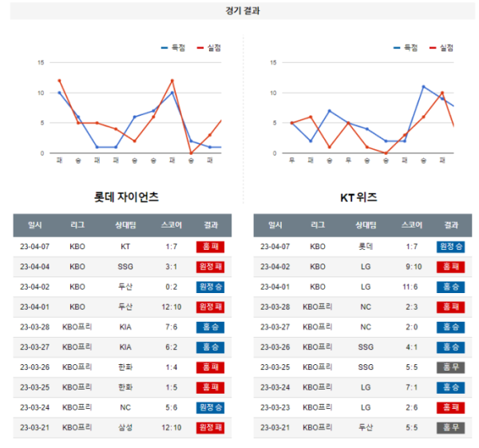Viewport: 479px width, 448px height.
Task: Click the '경기 결과' section header
Action: pyautogui.click(x=243, y=11)
